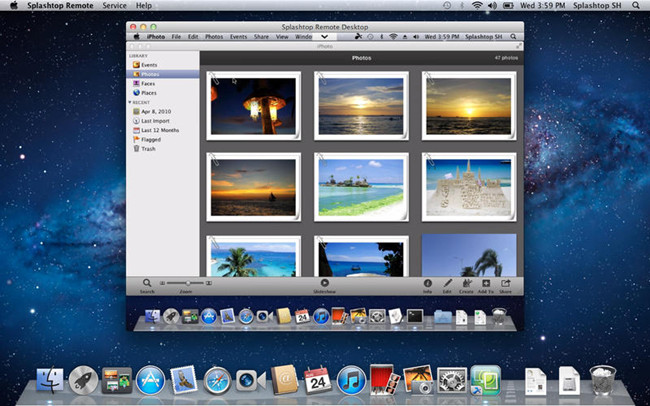This screenshot has height=406, width=650.
Task: Open the Splashtop Remote application menu
Action: pyautogui.click(x=61, y=5)
